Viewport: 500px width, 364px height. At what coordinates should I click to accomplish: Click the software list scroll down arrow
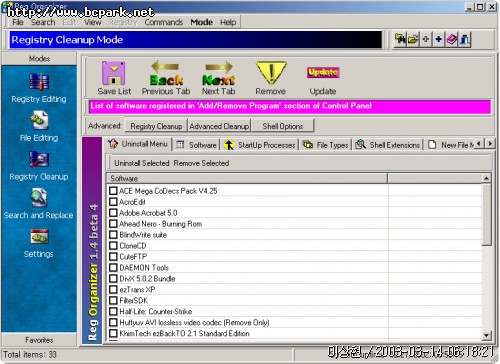[x=486, y=335]
